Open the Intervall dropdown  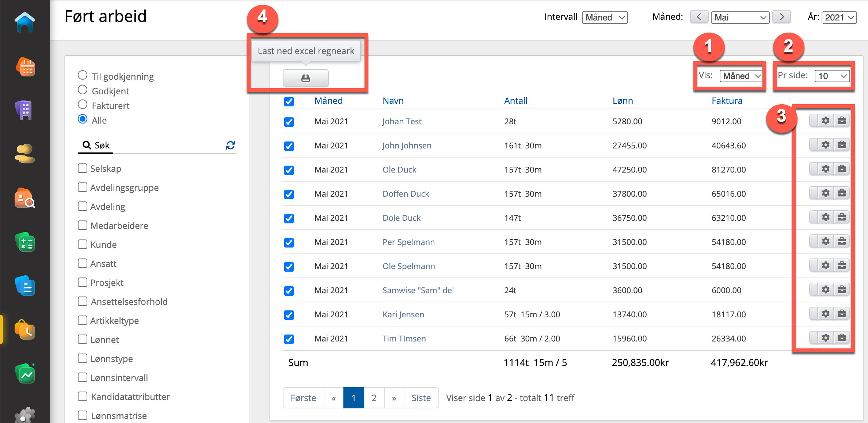click(605, 18)
